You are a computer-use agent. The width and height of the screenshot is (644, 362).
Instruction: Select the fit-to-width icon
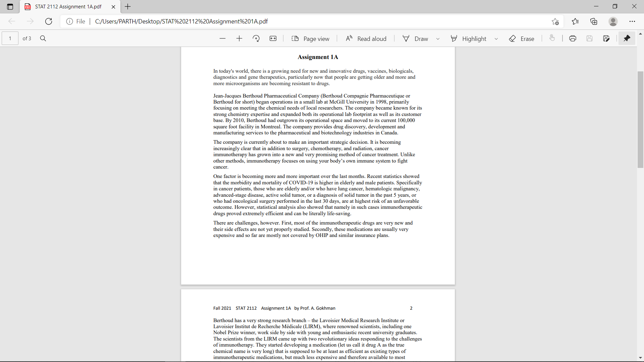click(x=273, y=38)
